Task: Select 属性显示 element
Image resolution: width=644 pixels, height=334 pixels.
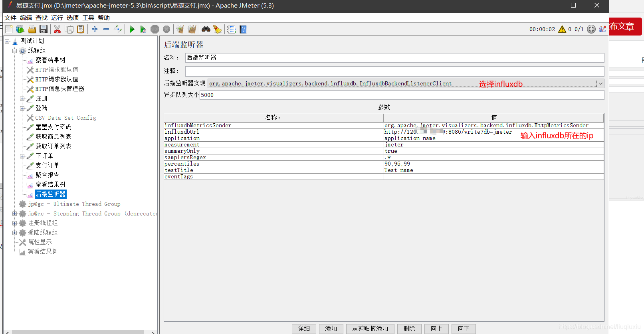Action: [40, 242]
